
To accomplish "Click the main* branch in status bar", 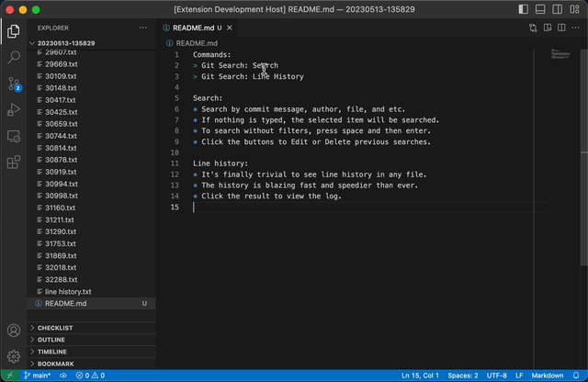I will coord(37,376).
